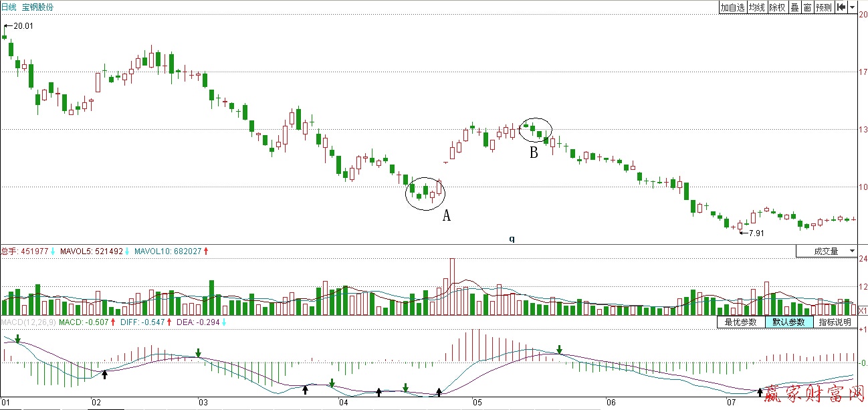
Task: Click 加自选 to add to watchlist
Action: pos(732,7)
